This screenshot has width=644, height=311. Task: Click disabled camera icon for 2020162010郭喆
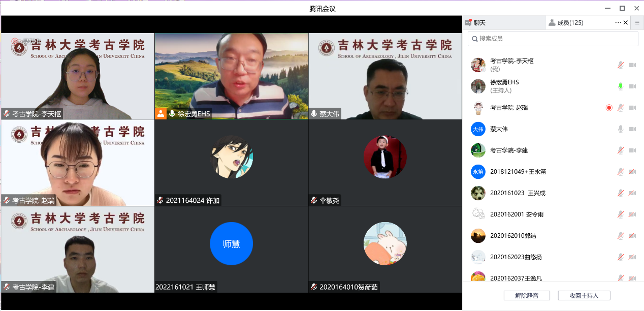[x=632, y=236]
